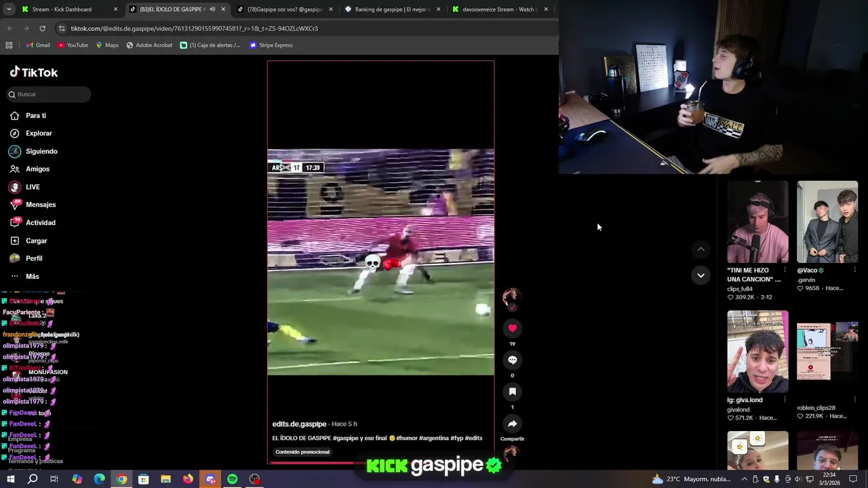Open Siguiendo in the sidebar
Viewport: 868px width, 488px height.
(x=33, y=151)
